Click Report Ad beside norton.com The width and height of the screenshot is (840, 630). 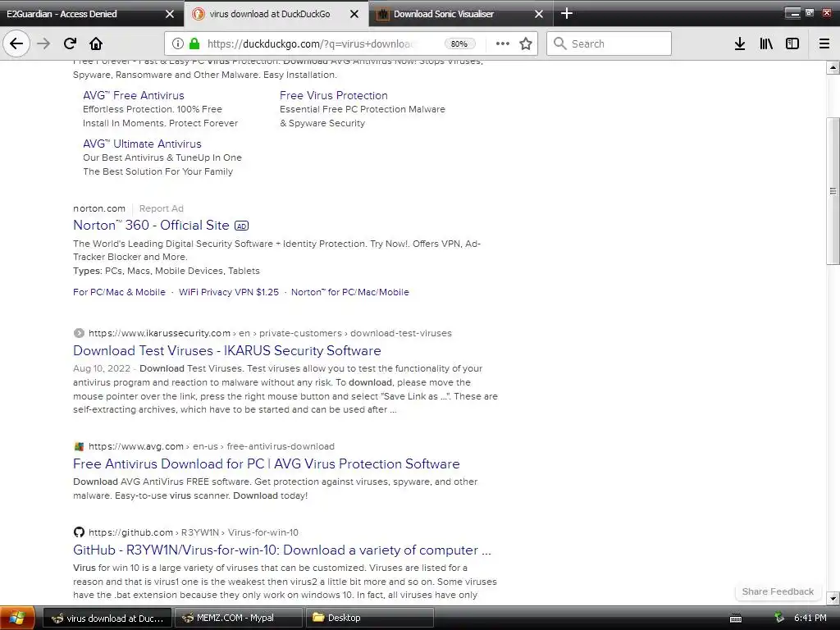tap(162, 208)
